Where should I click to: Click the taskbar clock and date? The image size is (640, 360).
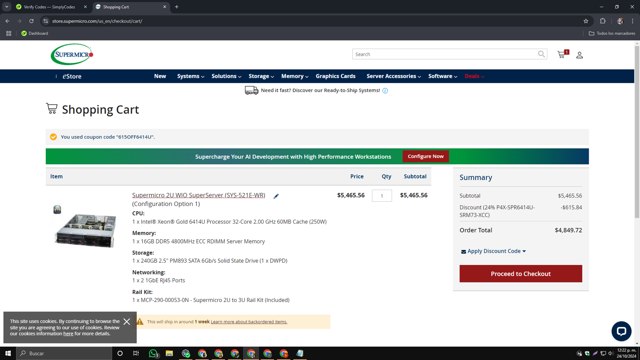coord(627,353)
